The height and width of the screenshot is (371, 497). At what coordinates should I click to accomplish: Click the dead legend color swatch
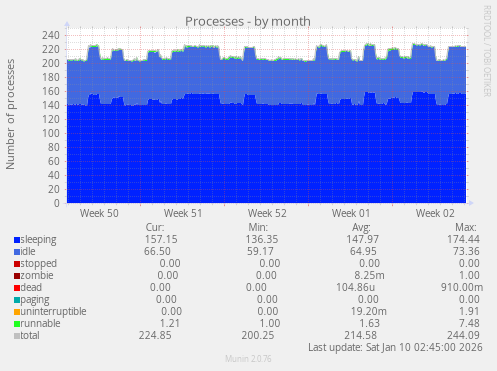(x=17, y=288)
